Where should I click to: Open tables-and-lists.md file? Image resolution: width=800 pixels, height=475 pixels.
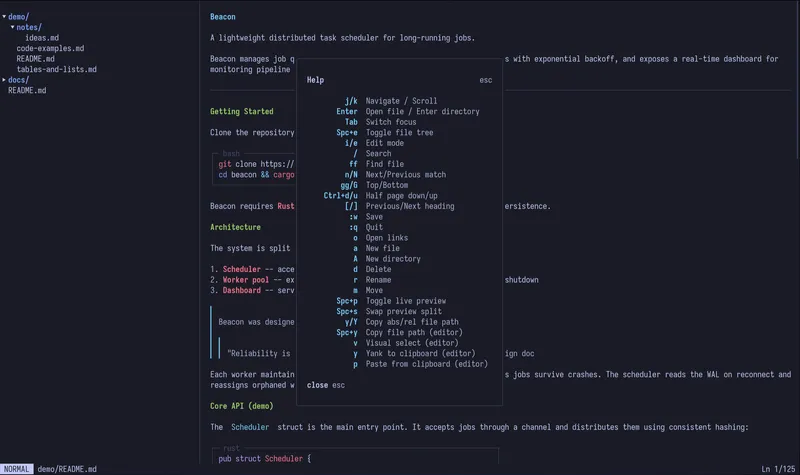click(x=56, y=70)
